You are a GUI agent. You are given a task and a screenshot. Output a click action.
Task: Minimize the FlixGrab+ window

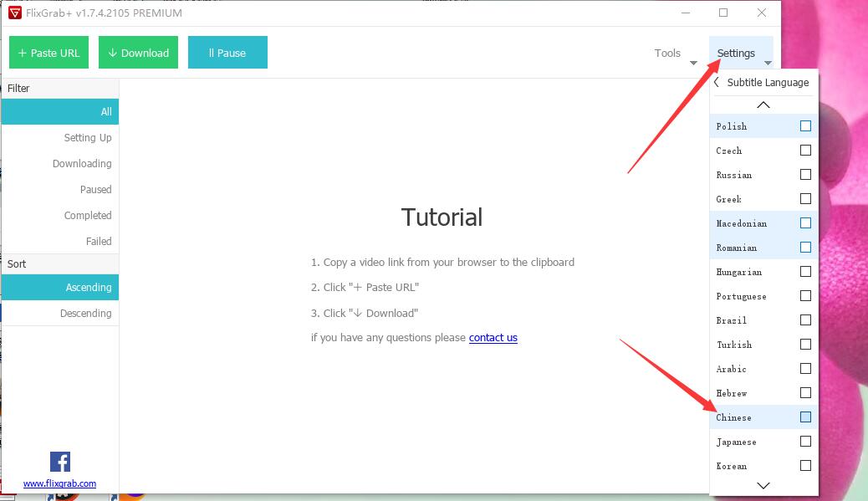[x=686, y=13]
